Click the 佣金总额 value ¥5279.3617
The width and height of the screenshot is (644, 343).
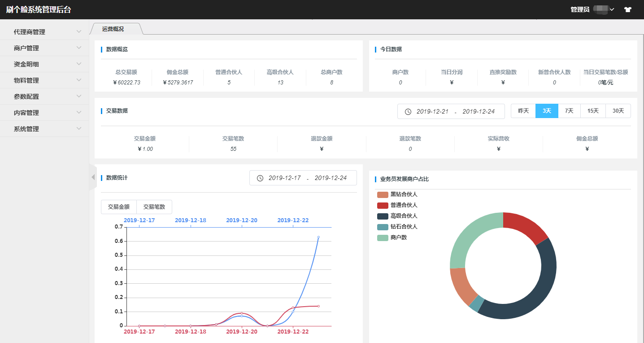[x=178, y=83]
